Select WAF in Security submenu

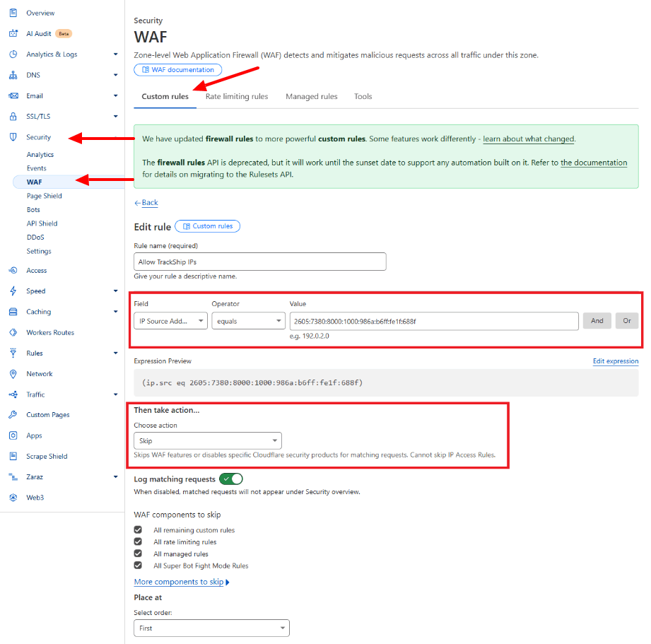point(35,182)
